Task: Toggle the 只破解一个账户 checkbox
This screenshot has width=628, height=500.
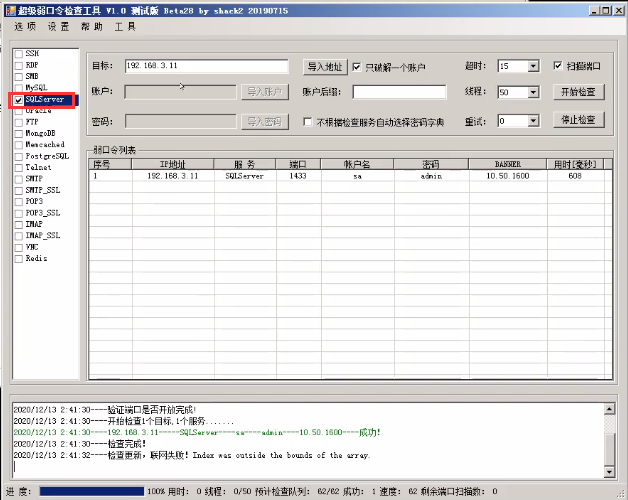Action: (357, 67)
